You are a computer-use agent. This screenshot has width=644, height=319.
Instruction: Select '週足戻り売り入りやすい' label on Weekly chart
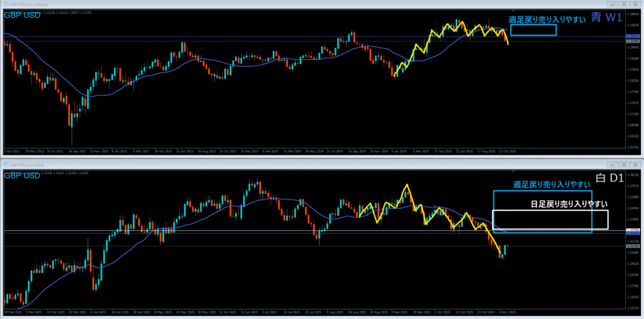[547, 20]
